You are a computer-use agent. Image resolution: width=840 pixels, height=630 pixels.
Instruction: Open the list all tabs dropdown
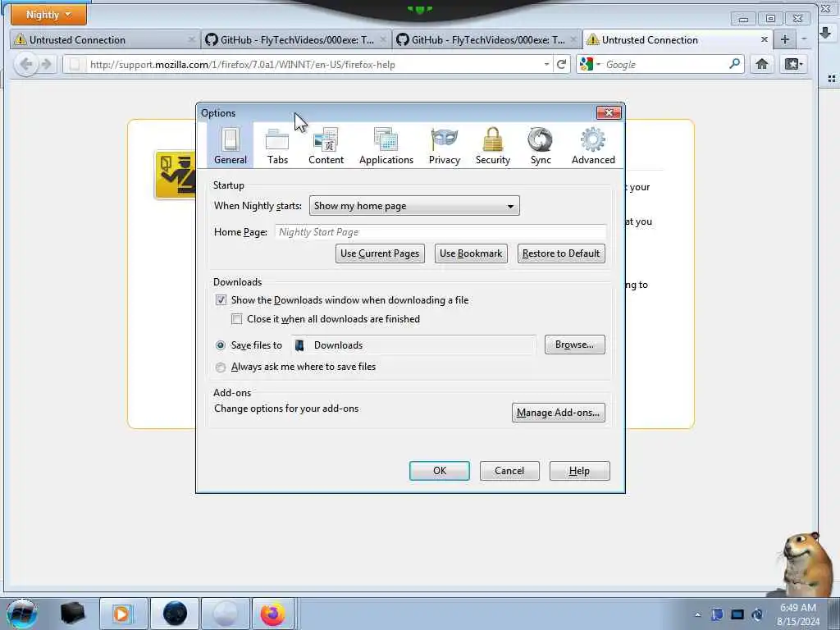pyautogui.click(x=804, y=39)
